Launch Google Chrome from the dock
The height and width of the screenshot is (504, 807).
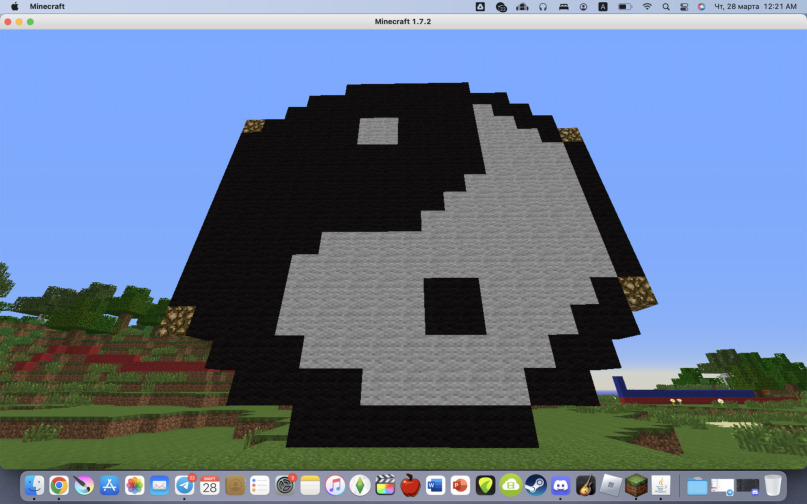click(59, 485)
